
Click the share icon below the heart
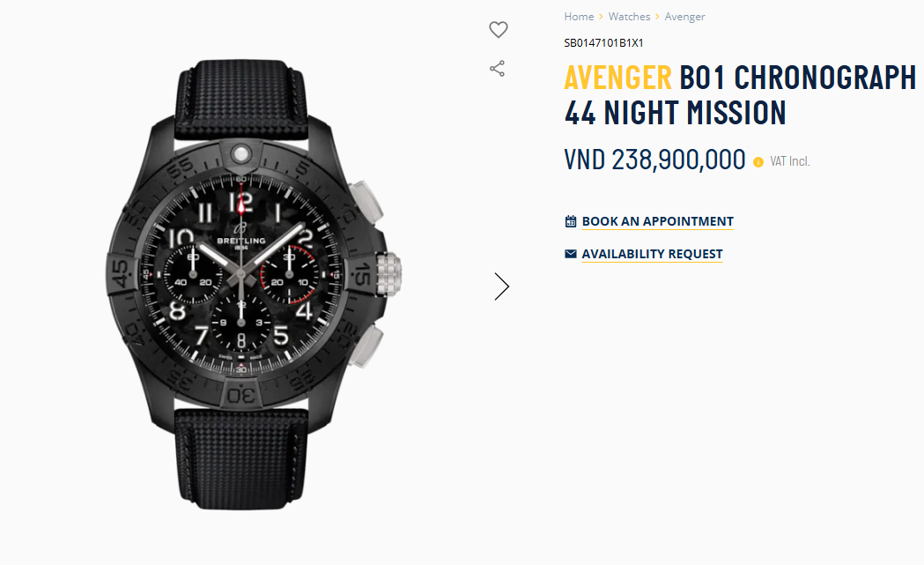point(498,69)
